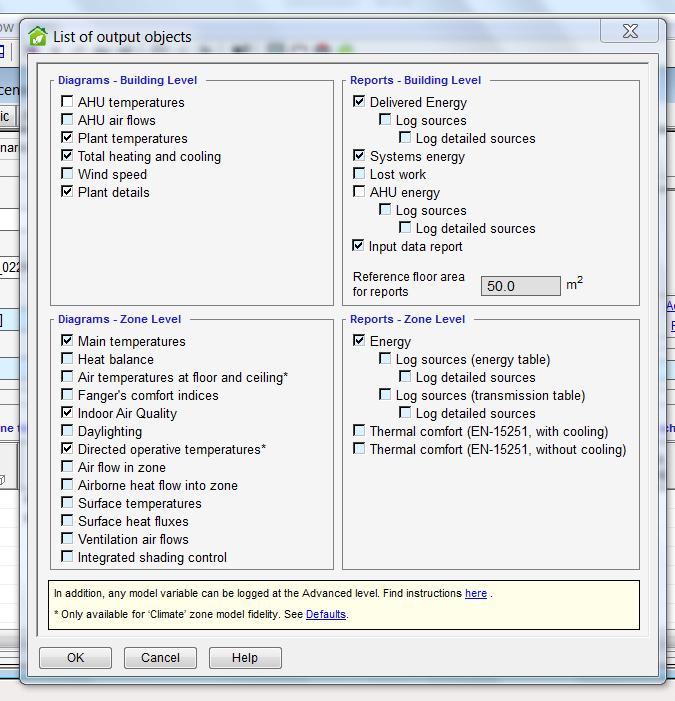Image resolution: width=675 pixels, height=701 pixels.
Task: Uncheck Systems energy report
Action: (x=359, y=155)
